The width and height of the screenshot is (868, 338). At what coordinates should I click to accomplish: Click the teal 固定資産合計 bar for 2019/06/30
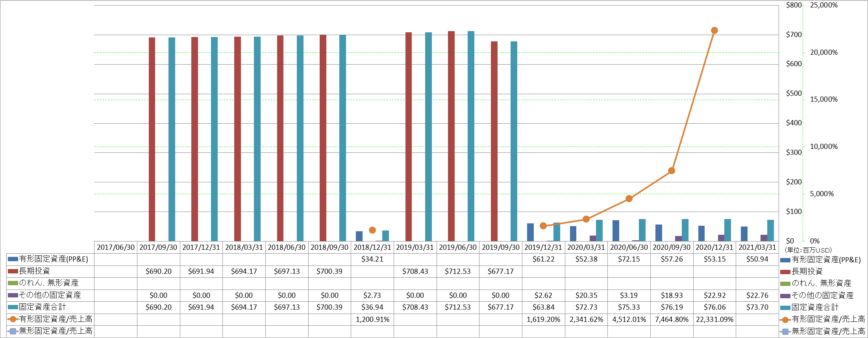pyautogui.click(x=471, y=136)
